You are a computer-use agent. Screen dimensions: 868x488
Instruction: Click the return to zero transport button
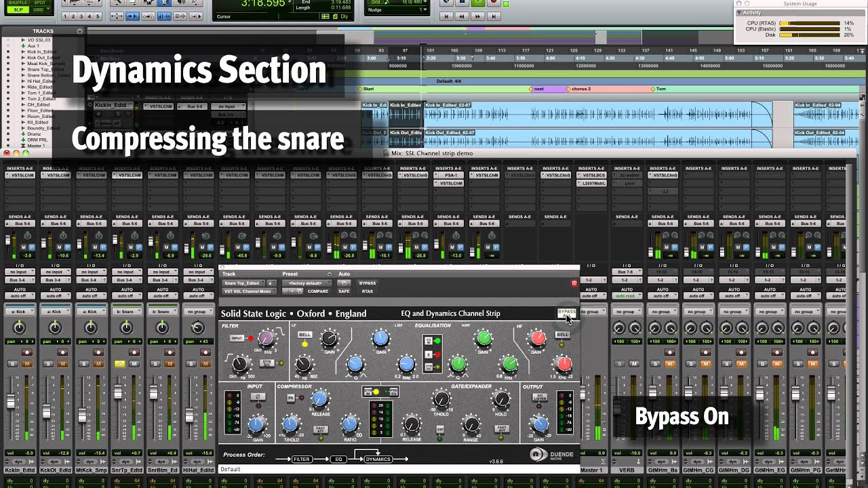coord(446,16)
